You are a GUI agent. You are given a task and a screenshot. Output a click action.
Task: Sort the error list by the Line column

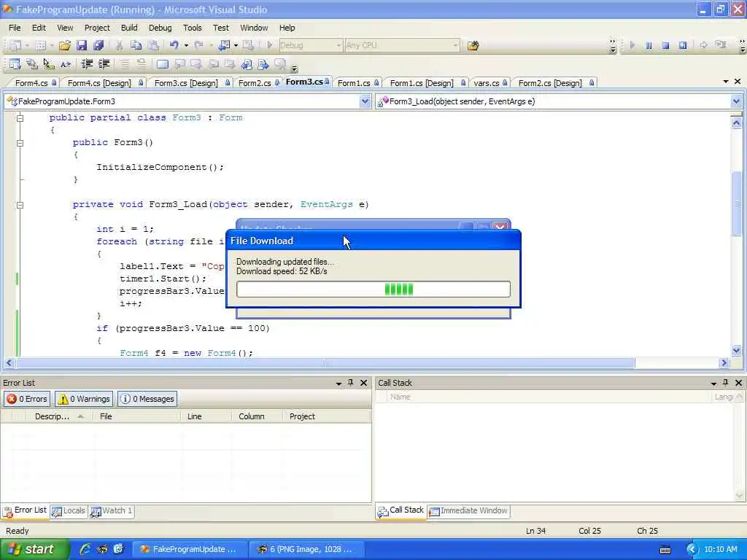pyautogui.click(x=206, y=416)
